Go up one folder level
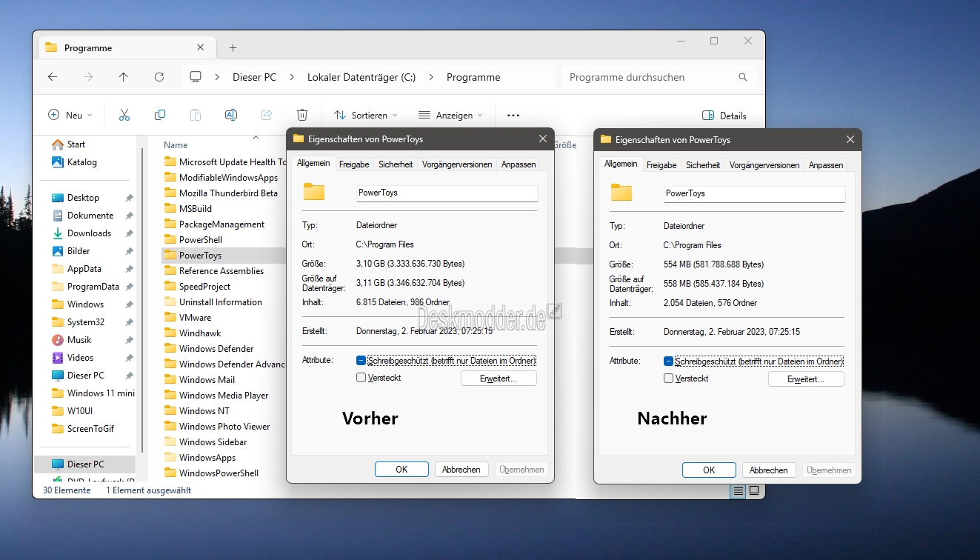This screenshot has height=560, width=980. coord(123,77)
